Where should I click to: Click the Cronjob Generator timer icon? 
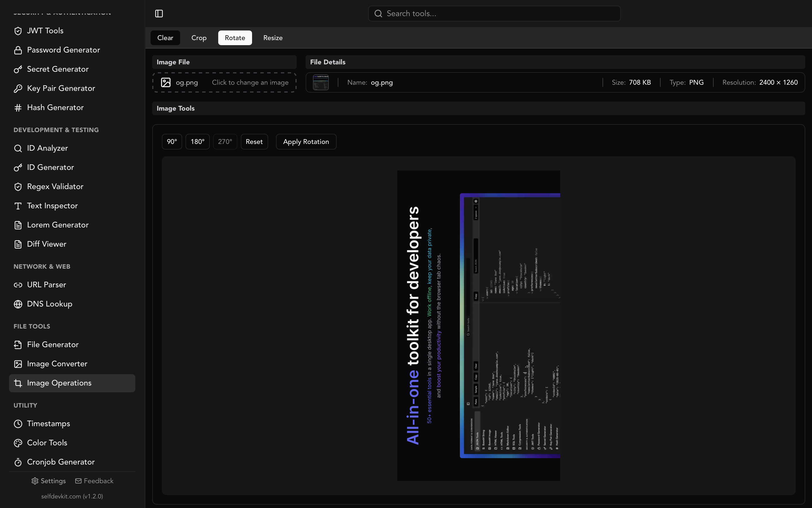tap(18, 462)
